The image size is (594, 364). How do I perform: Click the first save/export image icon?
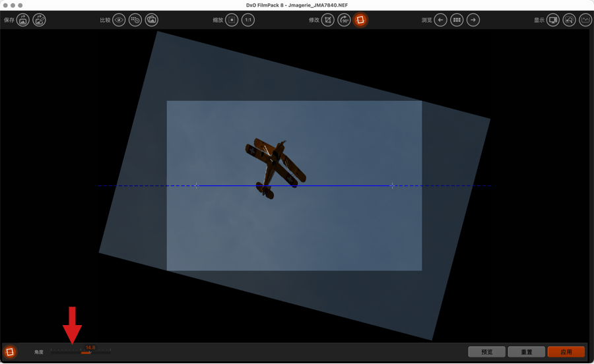[23, 20]
